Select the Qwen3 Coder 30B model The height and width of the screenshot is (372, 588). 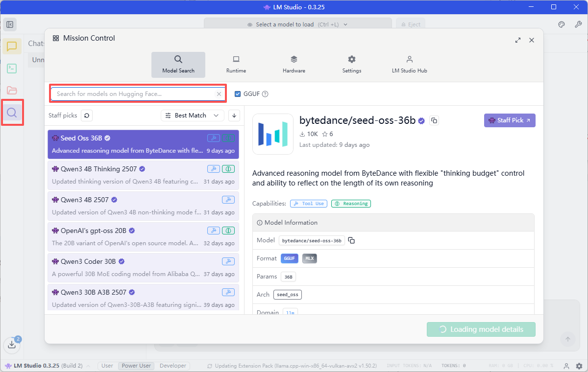143,268
